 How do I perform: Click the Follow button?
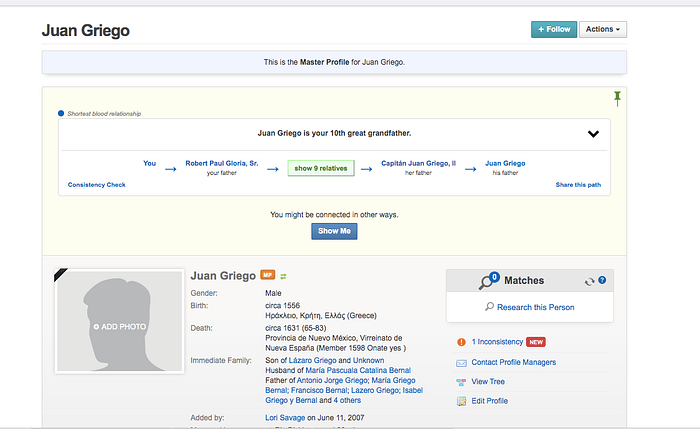coord(554,29)
